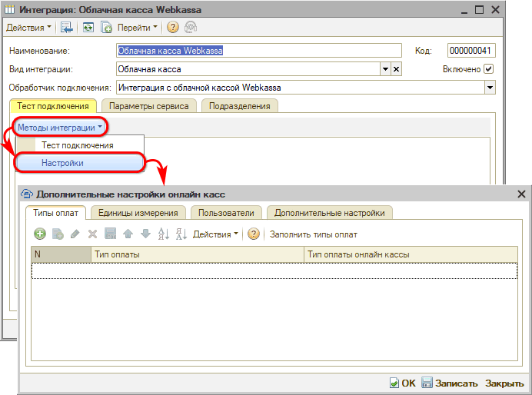This screenshot has width=532, height=395.
Task: Clear the Вид интеграции field with the X button
Action: coord(397,69)
